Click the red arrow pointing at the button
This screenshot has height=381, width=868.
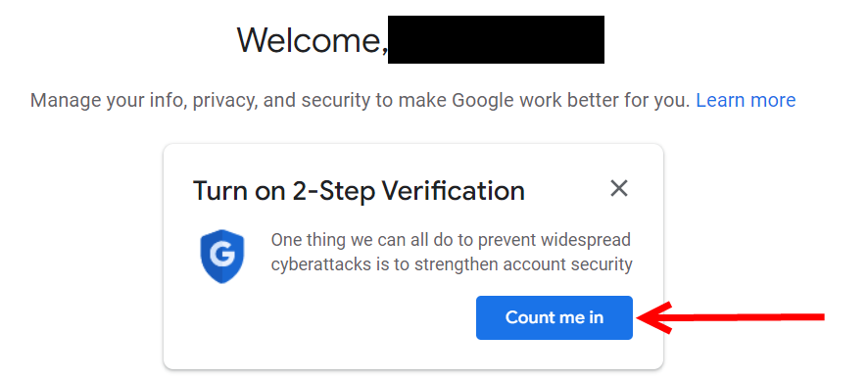[731, 317]
